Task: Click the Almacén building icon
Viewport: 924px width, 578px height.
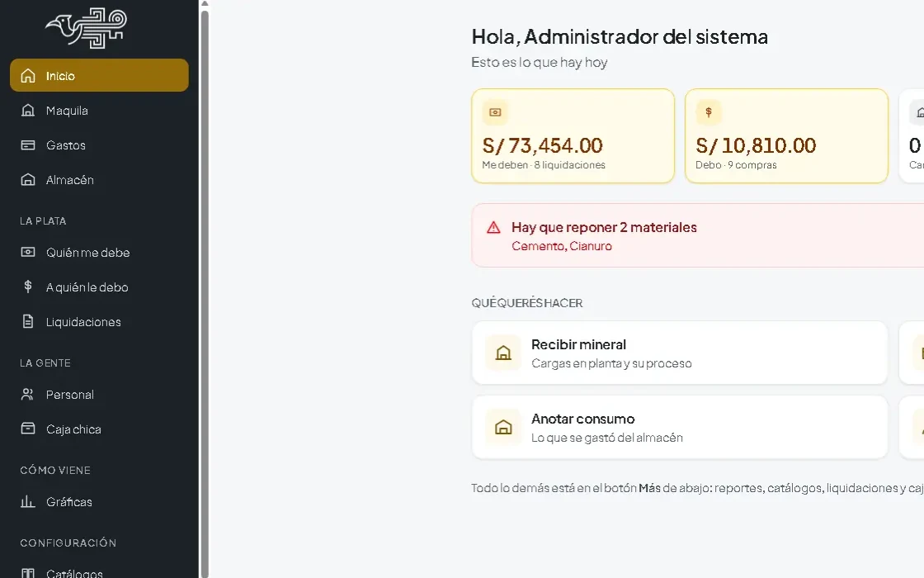Action: click(28, 179)
